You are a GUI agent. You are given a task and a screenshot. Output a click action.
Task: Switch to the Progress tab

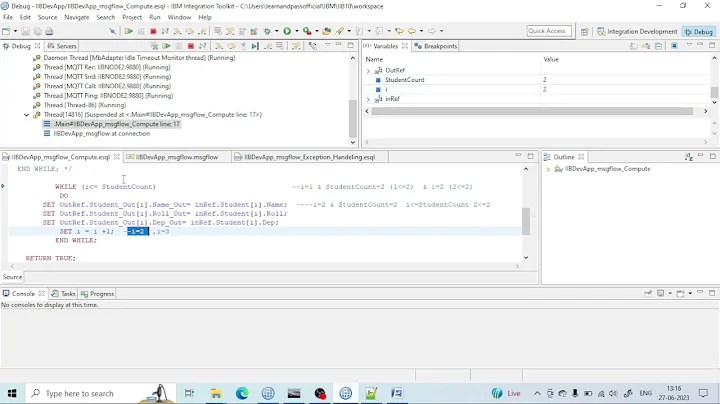(97, 294)
